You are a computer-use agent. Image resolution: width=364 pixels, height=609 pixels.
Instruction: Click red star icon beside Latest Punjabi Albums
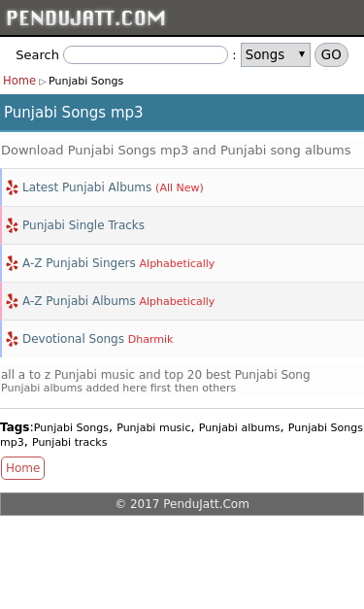[12, 187]
